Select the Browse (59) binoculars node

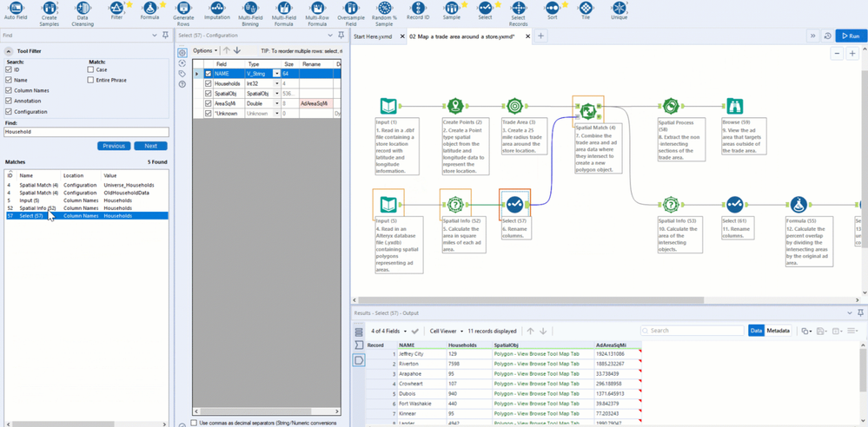click(734, 106)
